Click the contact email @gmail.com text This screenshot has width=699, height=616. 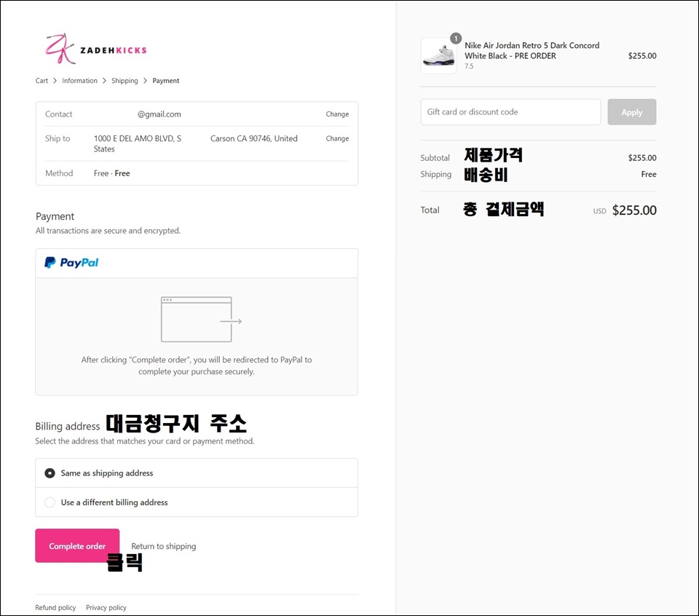159,114
